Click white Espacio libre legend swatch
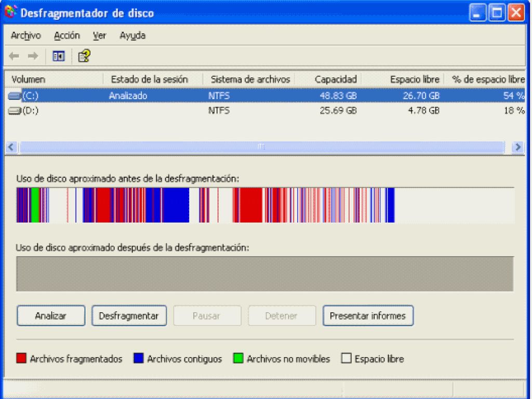This screenshot has width=532, height=399. pyautogui.click(x=346, y=358)
